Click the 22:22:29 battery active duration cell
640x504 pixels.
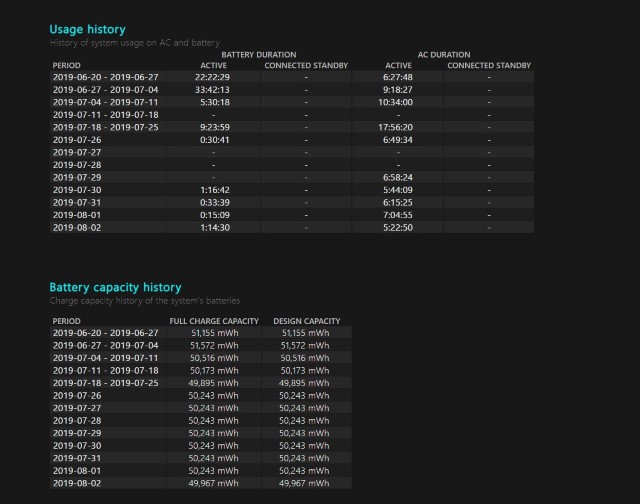pos(214,77)
